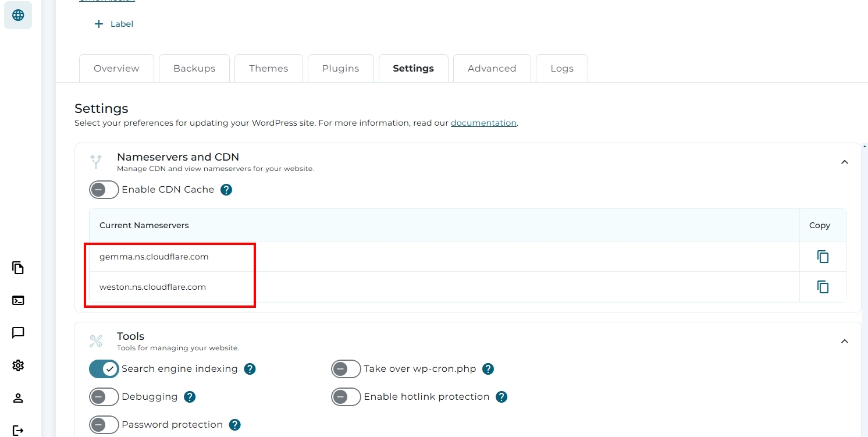The image size is (868, 437).
Task: Click the logout sidebar icon
Action: [x=18, y=431]
